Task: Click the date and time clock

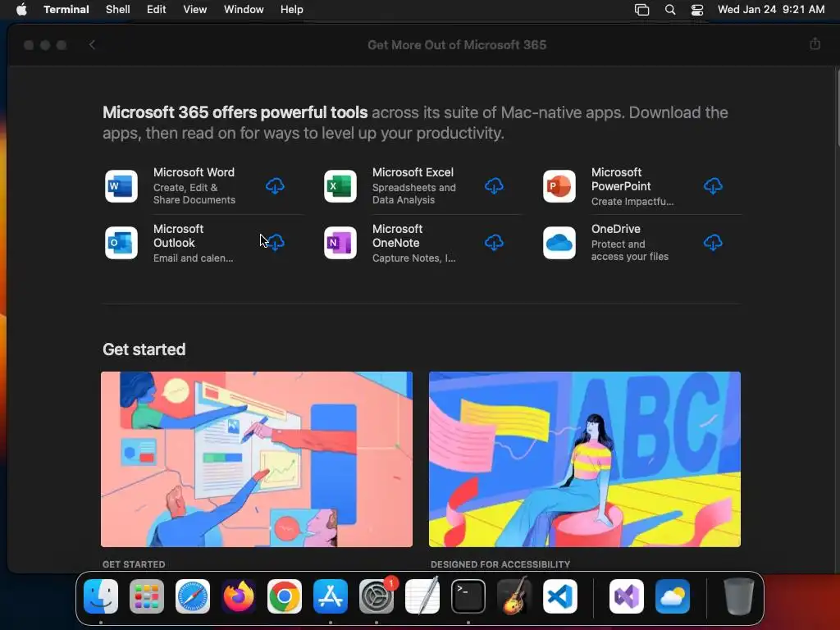Action: (x=771, y=9)
